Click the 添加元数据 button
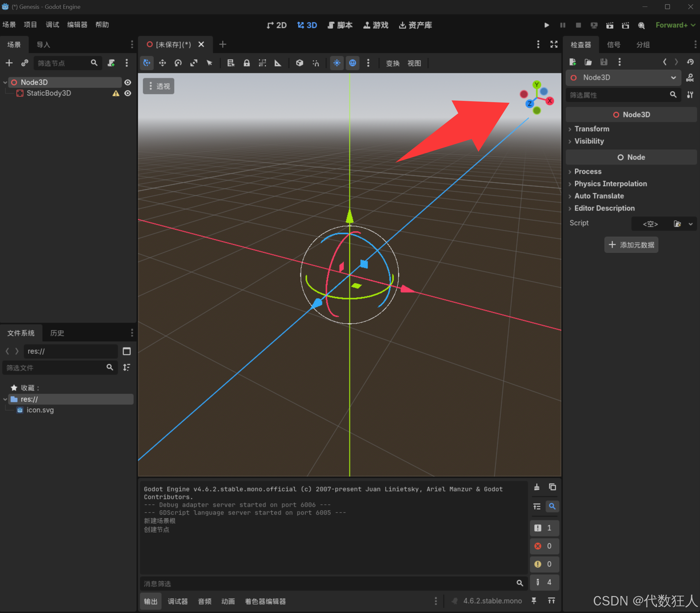Image resolution: width=700 pixels, height=613 pixels. click(x=631, y=245)
